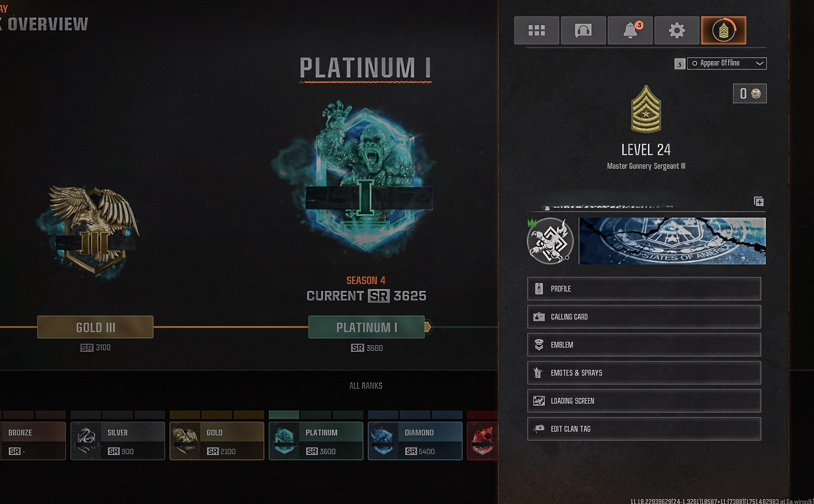Click the Gold III rank marker
This screenshot has width=814, height=504.
pyautogui.click(x=95, y=327)
